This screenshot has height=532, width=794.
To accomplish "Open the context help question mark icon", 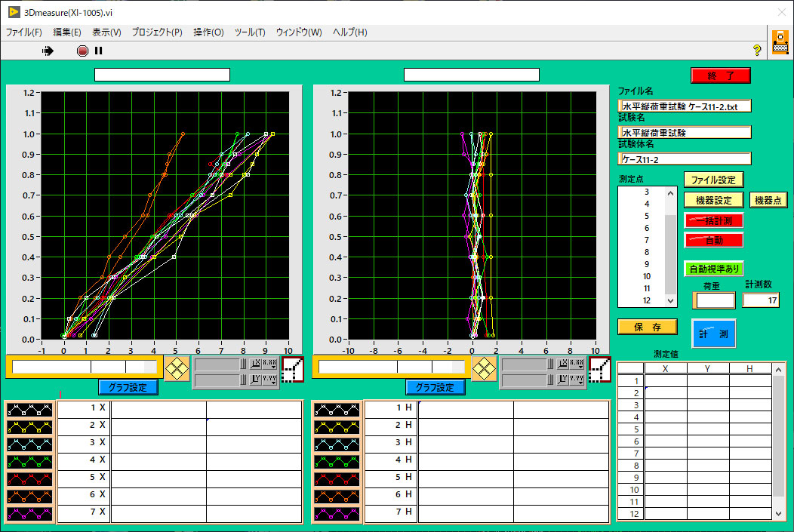I will [757, 51].
